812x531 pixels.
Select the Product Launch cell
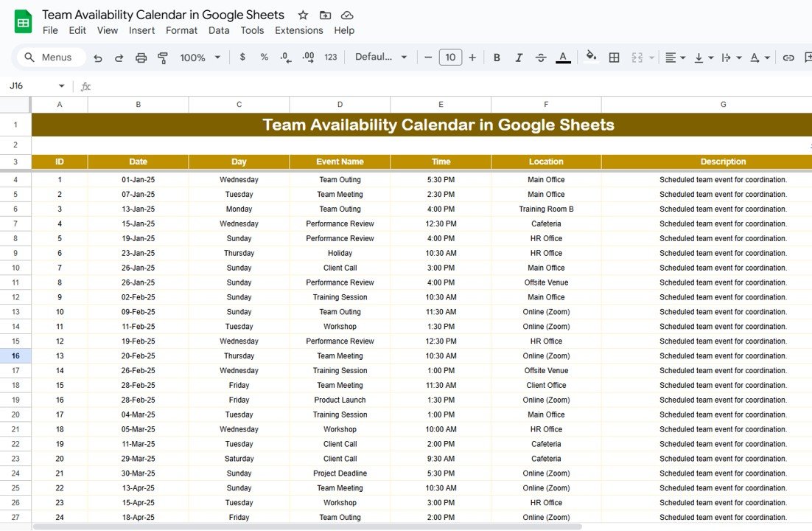[340, 400]
